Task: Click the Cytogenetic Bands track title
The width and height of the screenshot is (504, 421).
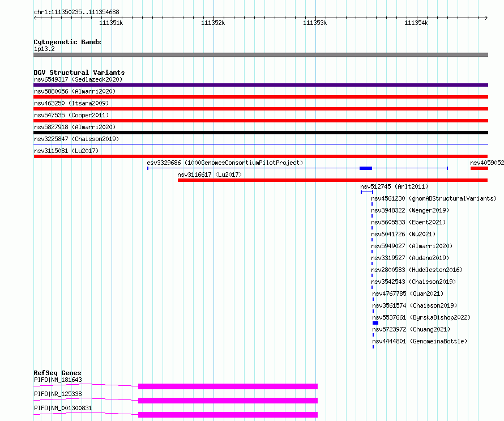Action: click(x=67, y=42)
